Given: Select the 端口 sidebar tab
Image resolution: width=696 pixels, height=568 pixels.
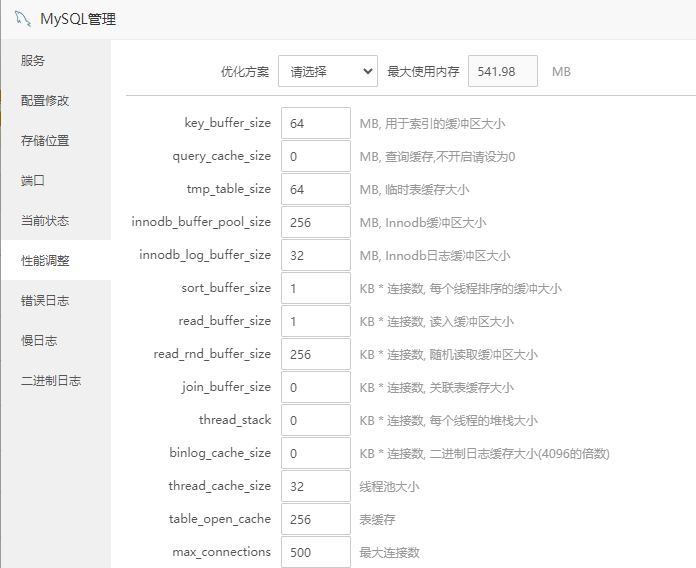Looking at the screenshot, I should [x=56, y=180].
